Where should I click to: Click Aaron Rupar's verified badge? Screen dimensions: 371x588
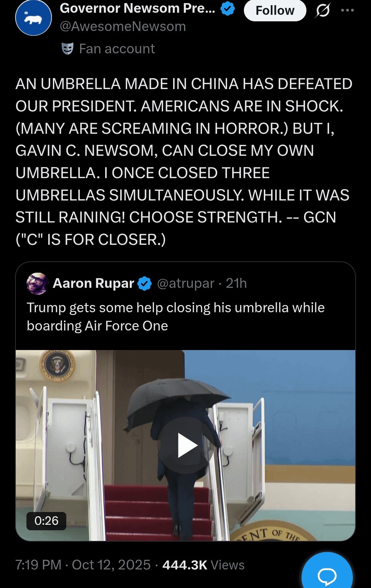tap(145, 284)
